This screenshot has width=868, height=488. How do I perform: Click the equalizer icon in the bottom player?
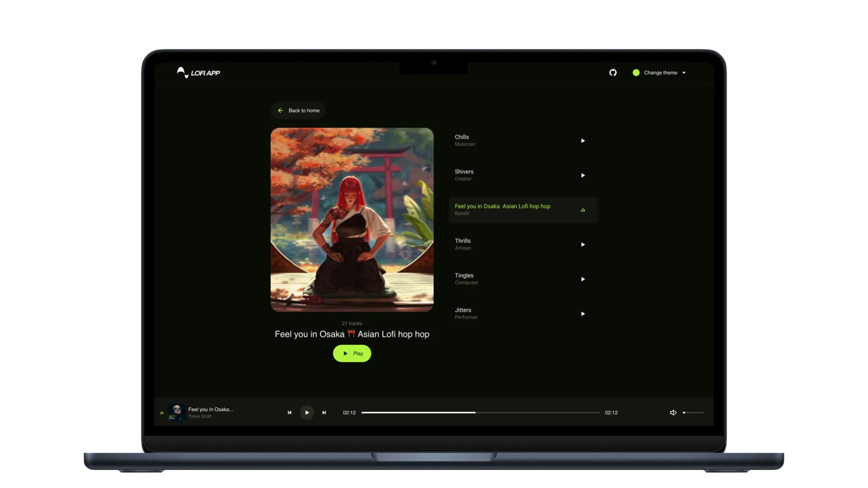click(161, 413)
